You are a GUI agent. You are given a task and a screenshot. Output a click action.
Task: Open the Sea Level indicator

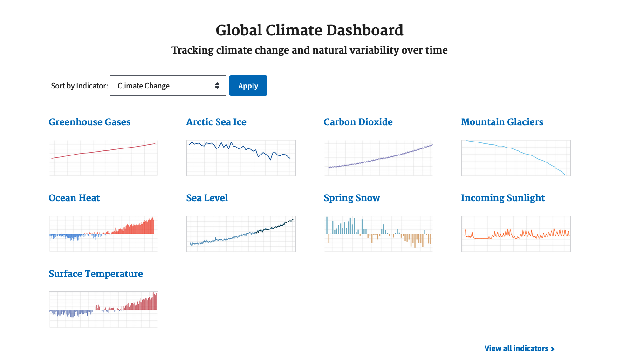click(207, 198)
